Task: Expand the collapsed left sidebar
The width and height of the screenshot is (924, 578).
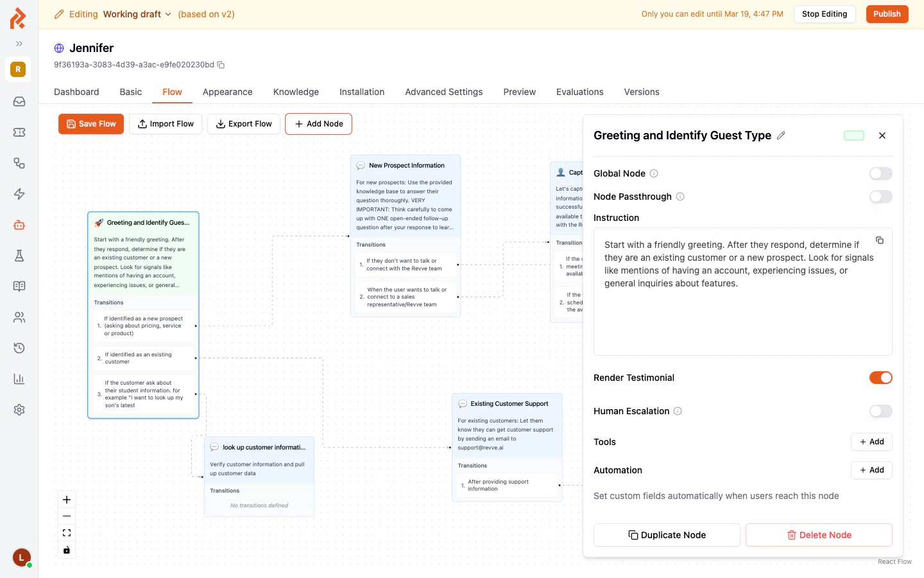Action: coord(19,44)
